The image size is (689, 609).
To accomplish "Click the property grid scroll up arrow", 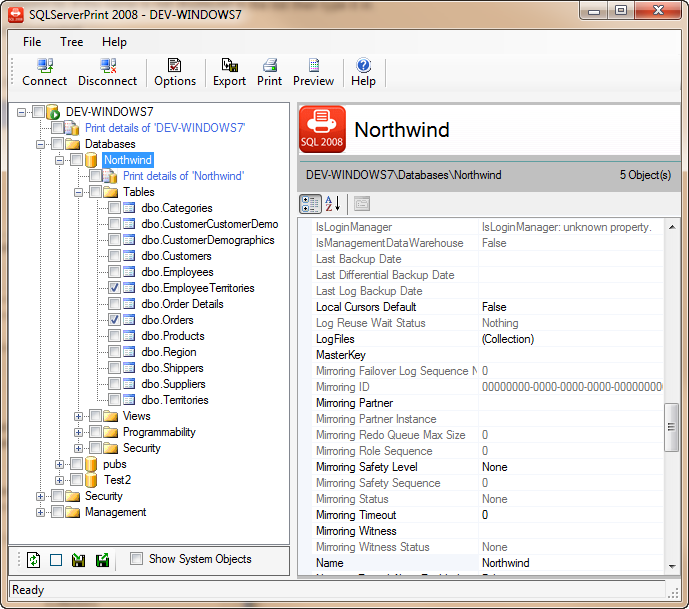I will click(672, 227).
